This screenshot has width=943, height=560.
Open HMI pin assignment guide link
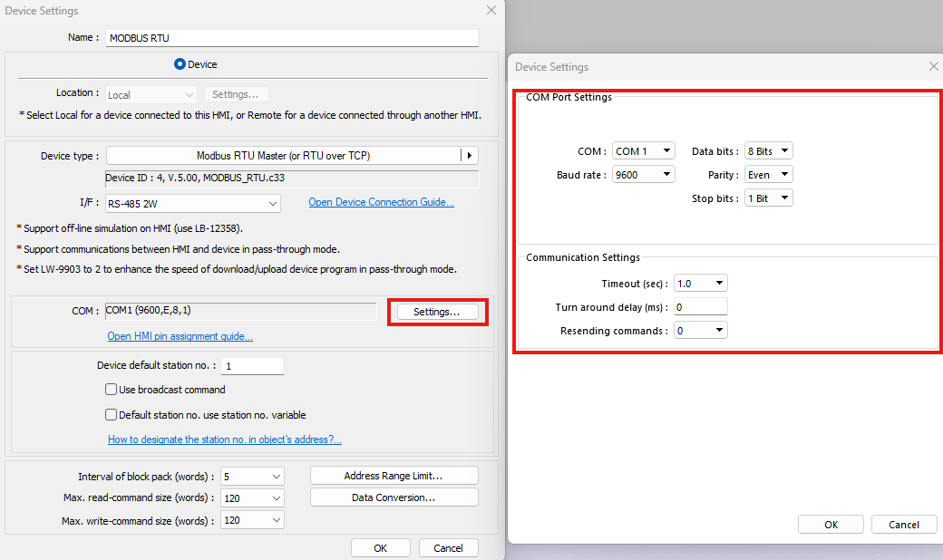point(180,336)
